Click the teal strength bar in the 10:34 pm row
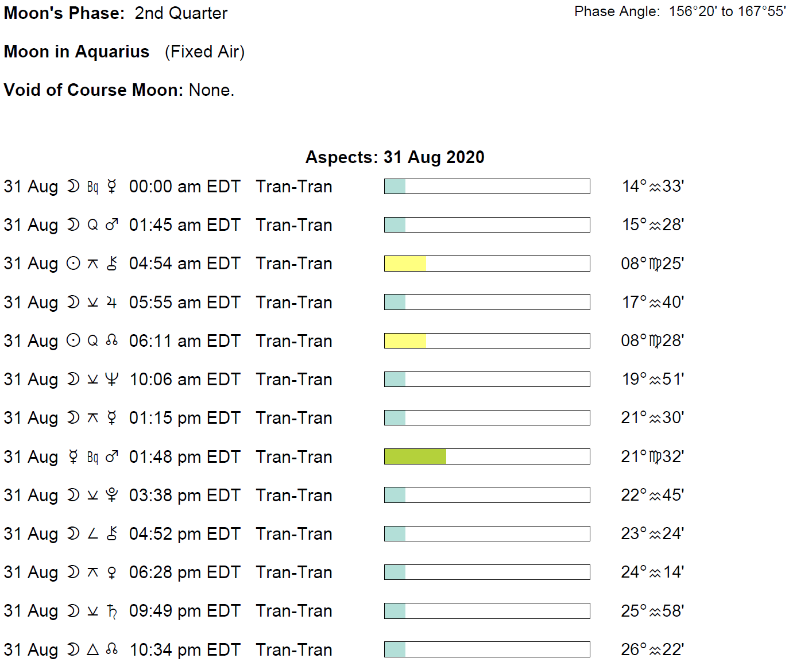Image resolution: width=812 pixels, height=662 pixels. [x=395, y=649]
